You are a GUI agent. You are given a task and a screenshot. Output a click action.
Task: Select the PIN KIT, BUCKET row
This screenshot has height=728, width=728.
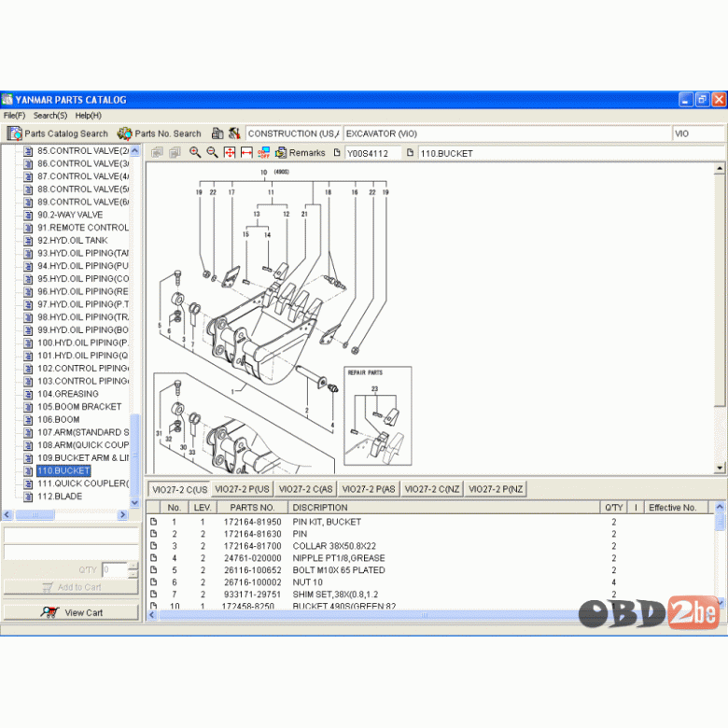[431, 522]
